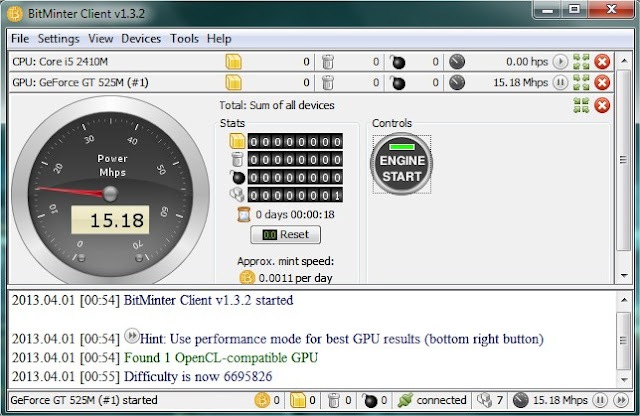The width and height of the screenshot is (640, 416).
Task: Click the performance mode hint icon in log
Action: 131,336
